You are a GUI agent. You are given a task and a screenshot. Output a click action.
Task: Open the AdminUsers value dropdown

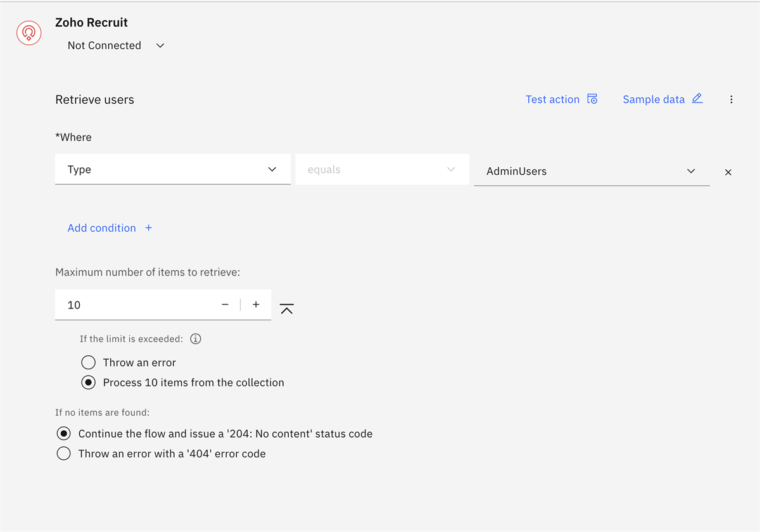coord(592,171)
